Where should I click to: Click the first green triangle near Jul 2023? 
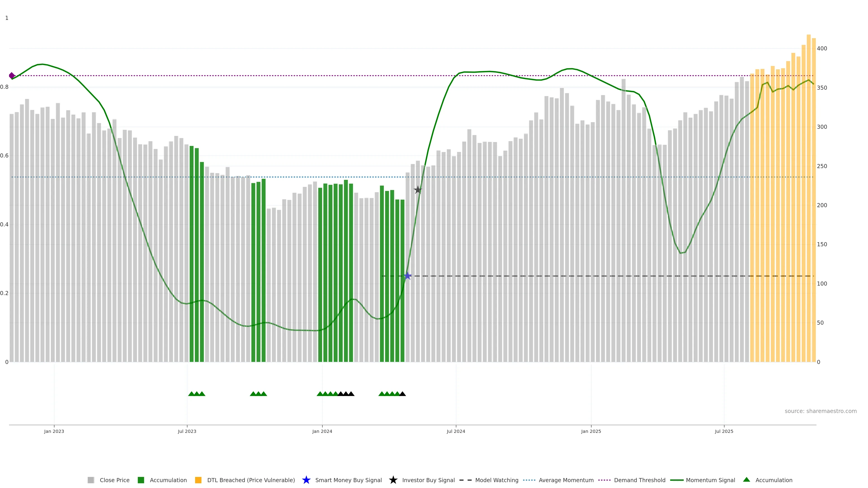[191, 394]
